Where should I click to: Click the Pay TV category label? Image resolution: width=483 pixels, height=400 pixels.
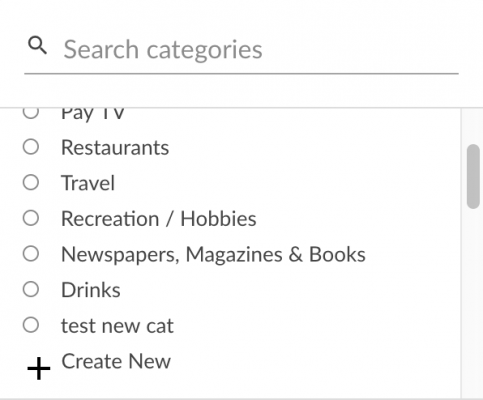[x=93, y=113]
